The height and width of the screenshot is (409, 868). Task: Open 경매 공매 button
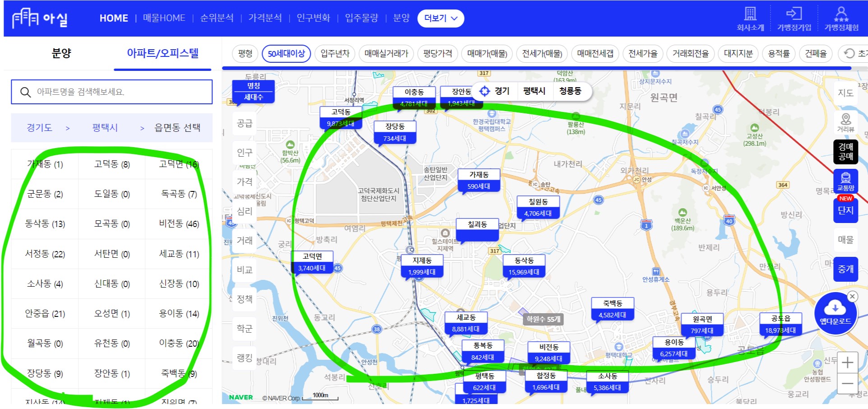coord(846,152)
